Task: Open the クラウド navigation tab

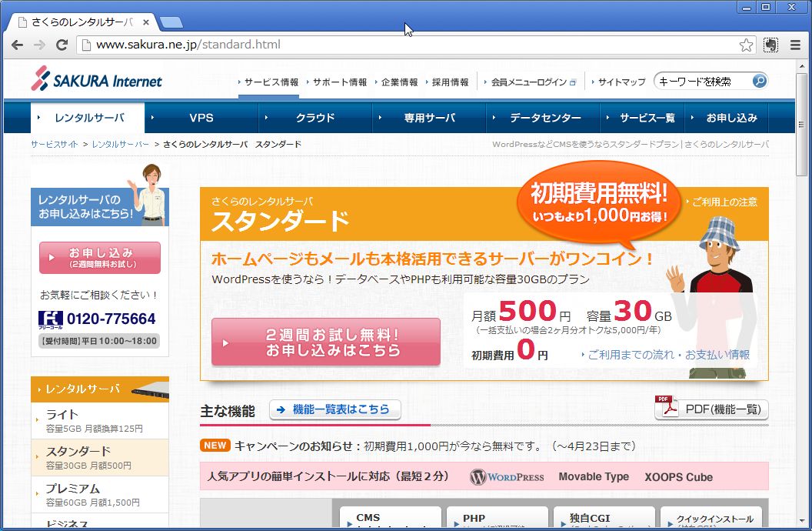Action: click(x=315, y=118)
